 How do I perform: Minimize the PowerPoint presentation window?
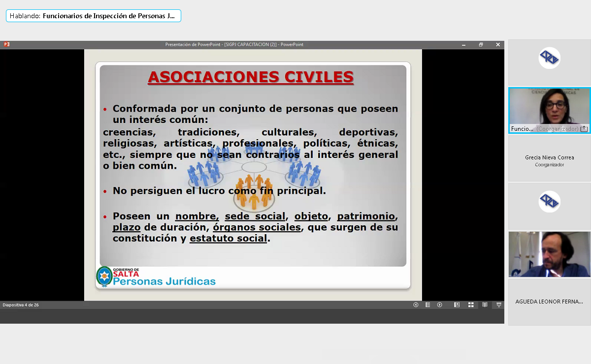(x=463, y=45)
